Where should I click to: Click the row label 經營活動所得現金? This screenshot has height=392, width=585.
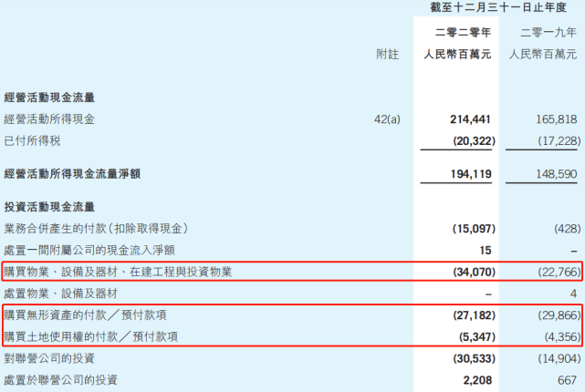(49, 119)
